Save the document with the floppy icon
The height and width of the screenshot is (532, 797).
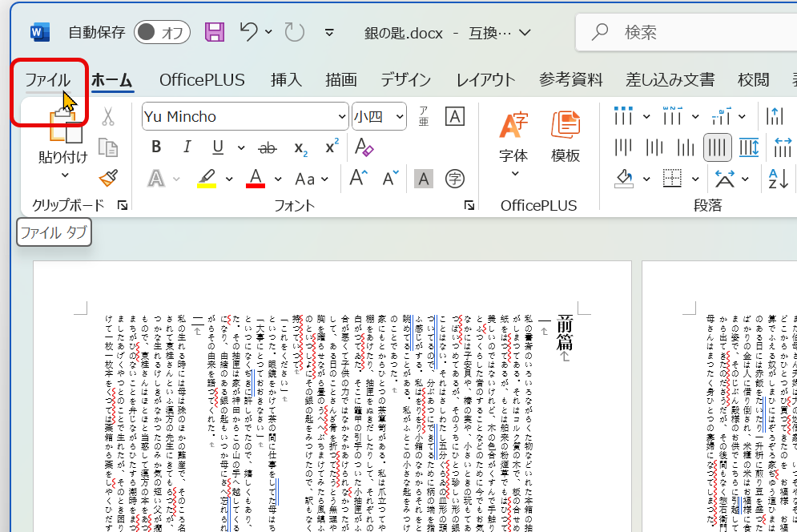point(215,32)
